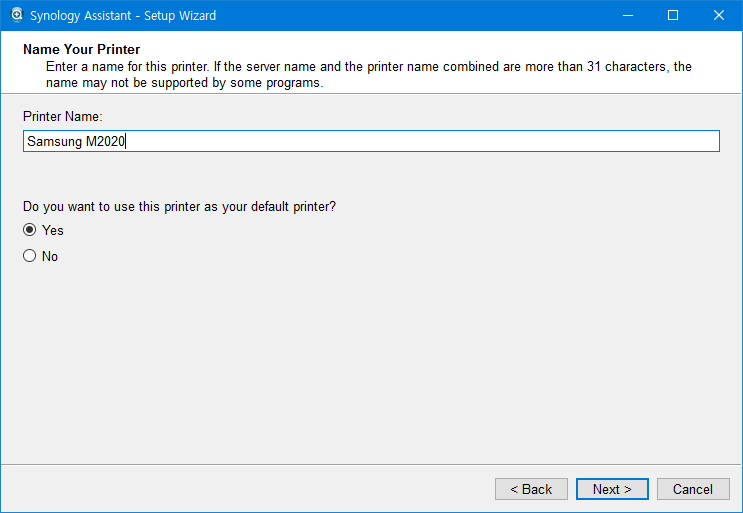Select Yes for default printer
Image resolution: width=743 pixels, height=513 pixels.
point(30,230)
